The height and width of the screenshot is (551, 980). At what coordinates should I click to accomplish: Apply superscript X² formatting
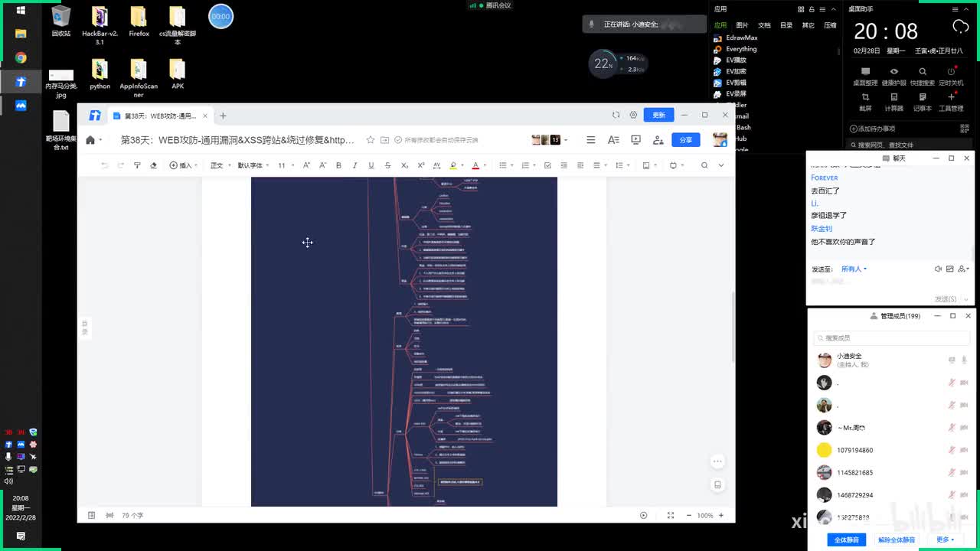click(x=420, y=165)
